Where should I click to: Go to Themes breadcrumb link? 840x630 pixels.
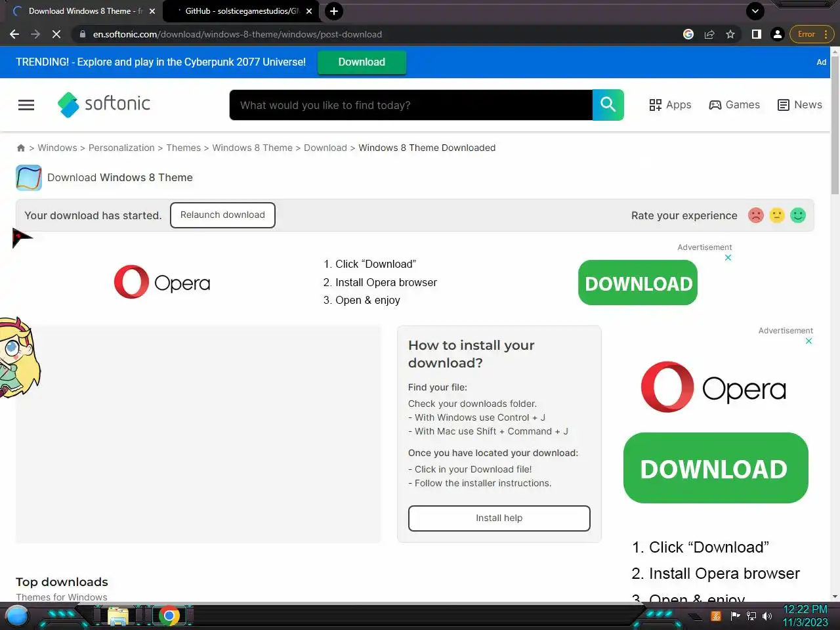(183, 148)
